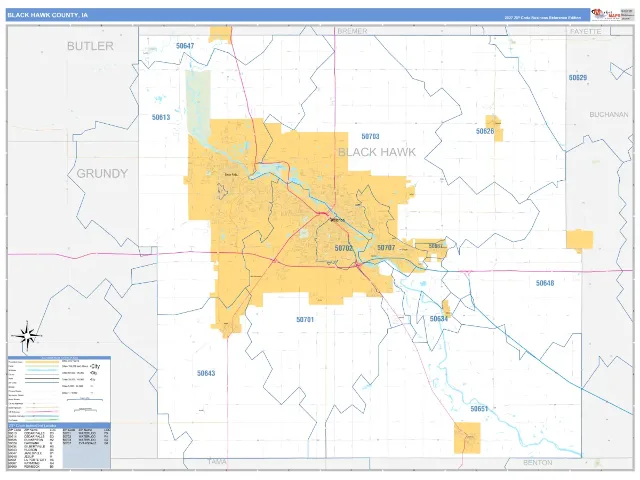The image size is (640, 480).
Task: Click the Cedar Falls city name
Action: [x=231, y=175]
